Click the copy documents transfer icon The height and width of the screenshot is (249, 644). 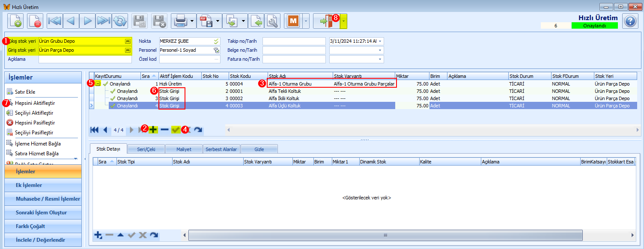coord(232,21)
